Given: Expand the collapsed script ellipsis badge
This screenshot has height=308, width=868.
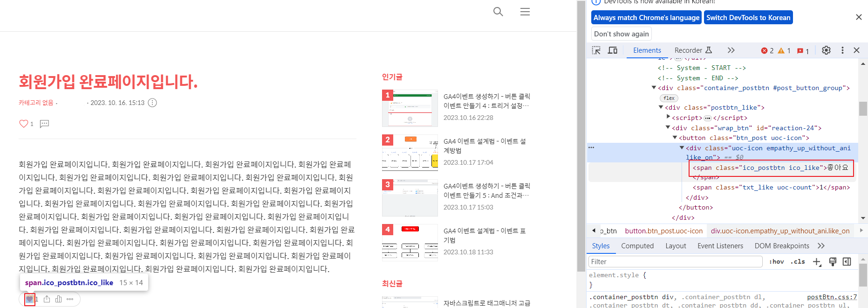Looking at the screenshot, I should 708,118.
